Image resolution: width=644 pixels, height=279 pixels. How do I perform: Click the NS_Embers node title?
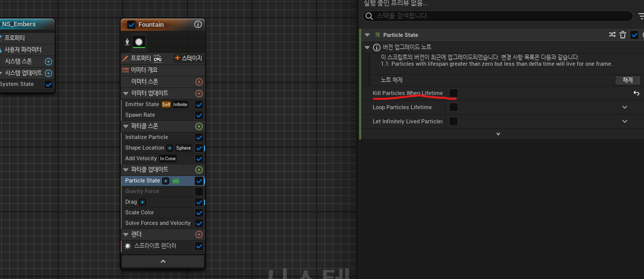(19, 24)
